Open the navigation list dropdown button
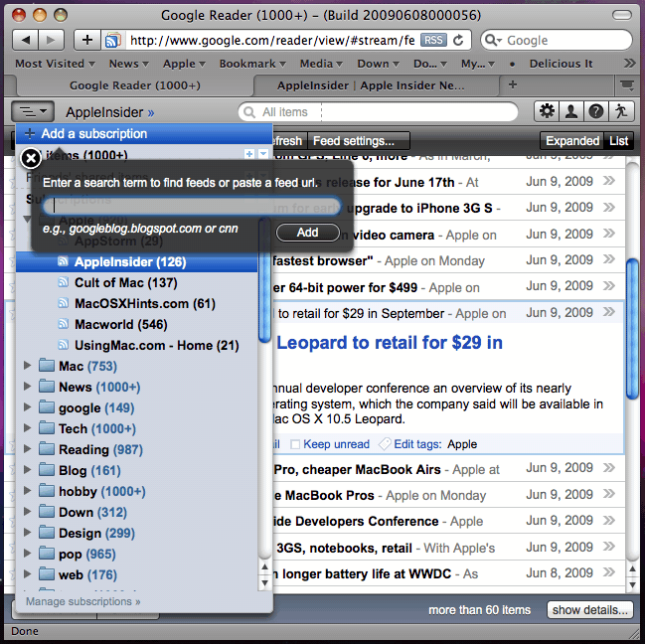Viewport: 645px width, 644px height. tap(33, 111)
